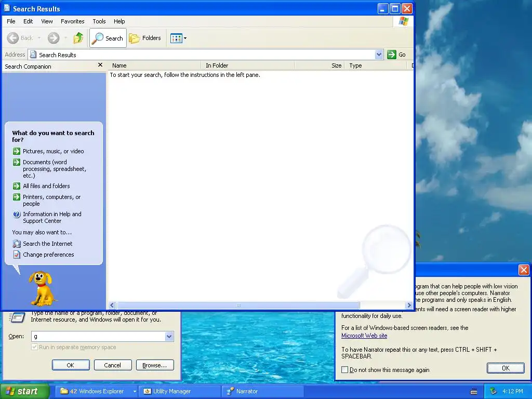Click the Windows flag logo icon

403,21
